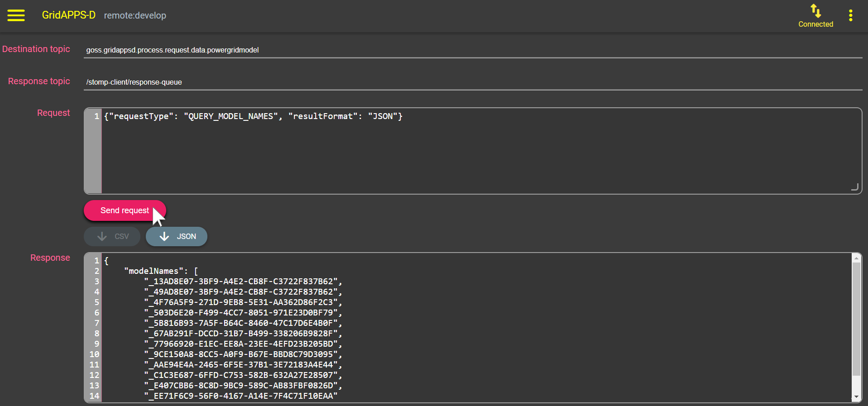Click the Response topic label

pos(39,81)
